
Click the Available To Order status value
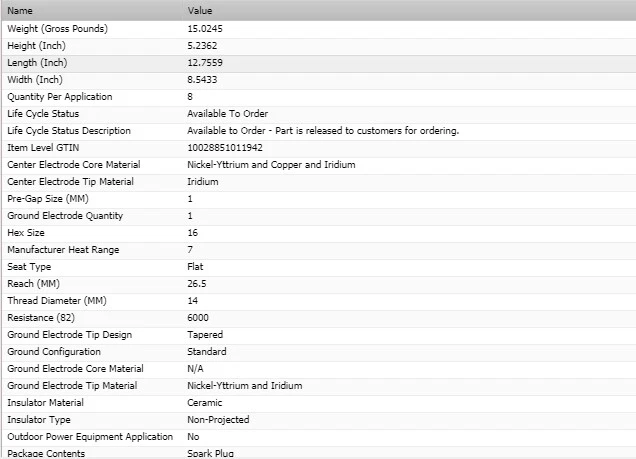click(x=227, y=114)
